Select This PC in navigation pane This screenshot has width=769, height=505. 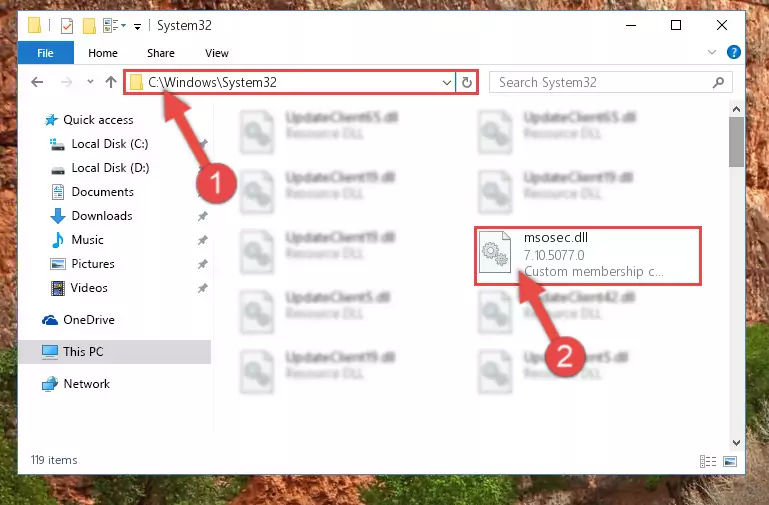point(115,352)
